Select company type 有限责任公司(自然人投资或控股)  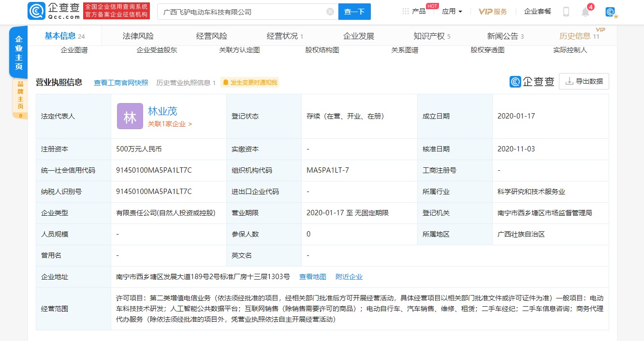(166, 213)
